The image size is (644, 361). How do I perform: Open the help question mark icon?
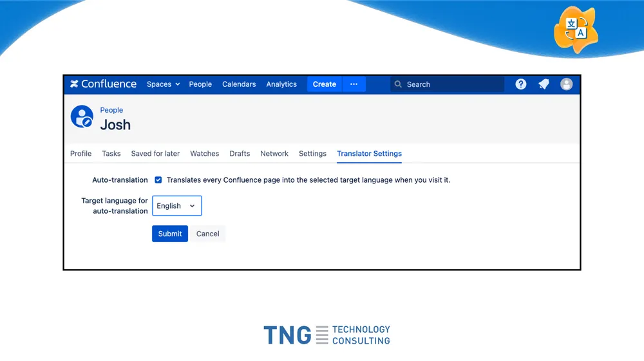coord(521,84)
